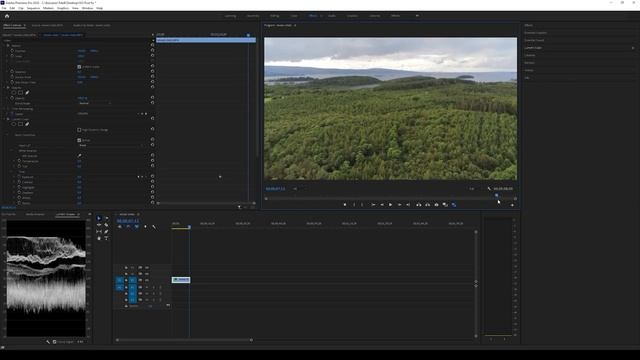Select the video clip on track V1
This screenshot has width=640, height=360.
click(x=181, y=280)
